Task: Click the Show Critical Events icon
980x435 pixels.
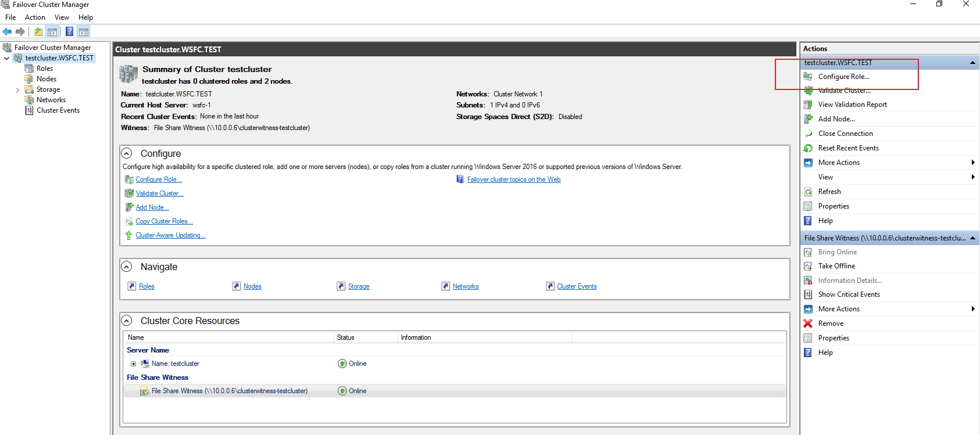Action: point(808,294)
